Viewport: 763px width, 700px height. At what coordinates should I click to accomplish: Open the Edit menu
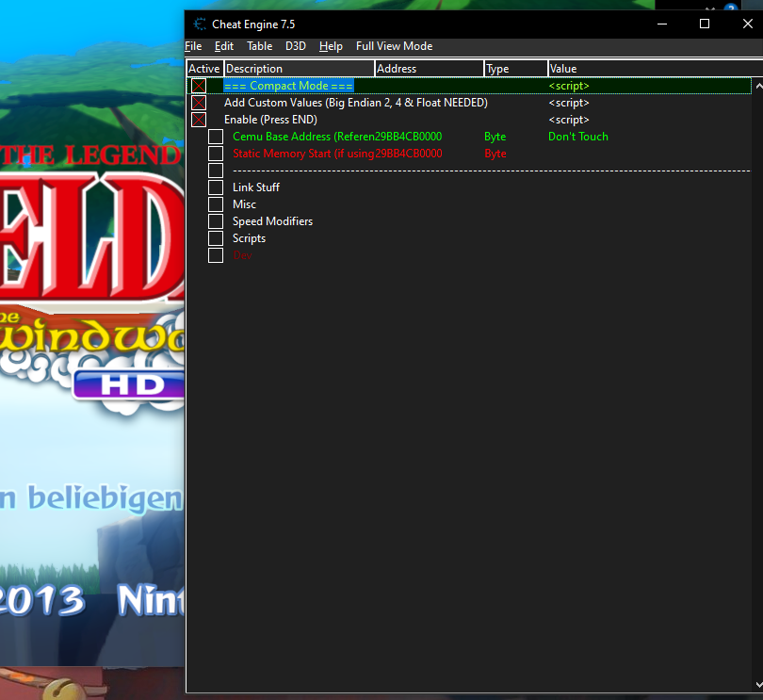[x=224, y=46]
